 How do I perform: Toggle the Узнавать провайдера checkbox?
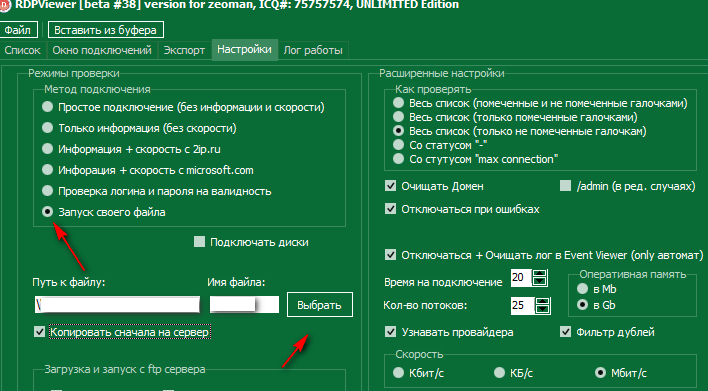pyautogui.click(x=391, y=332)
